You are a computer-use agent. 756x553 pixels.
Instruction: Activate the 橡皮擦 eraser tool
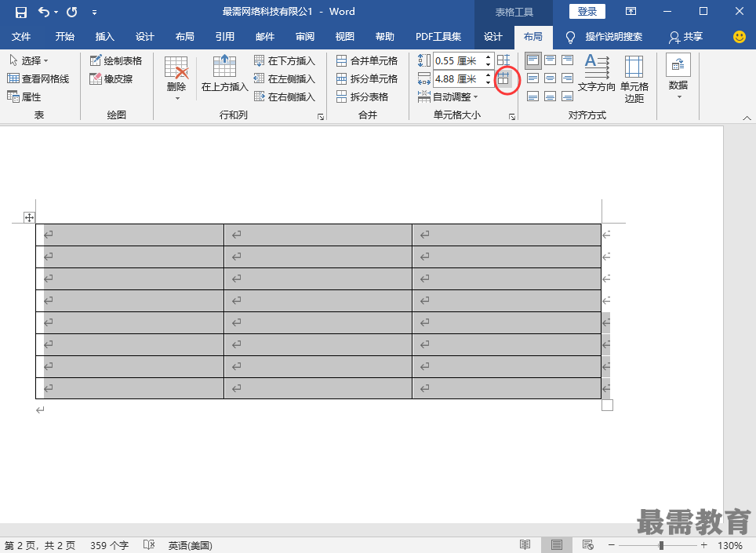[x=111, y=78]
